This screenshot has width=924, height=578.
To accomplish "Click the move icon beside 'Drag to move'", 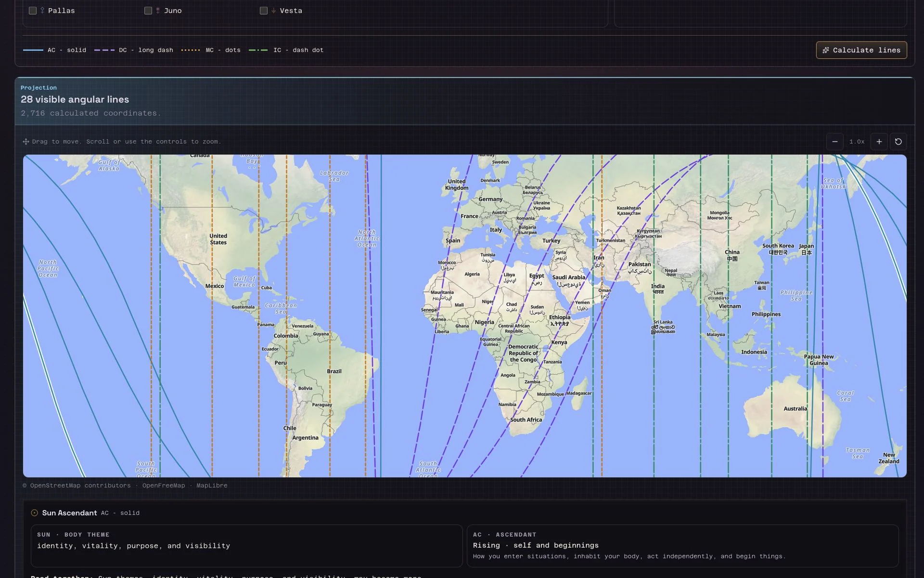I will click(x=26, y=142).
